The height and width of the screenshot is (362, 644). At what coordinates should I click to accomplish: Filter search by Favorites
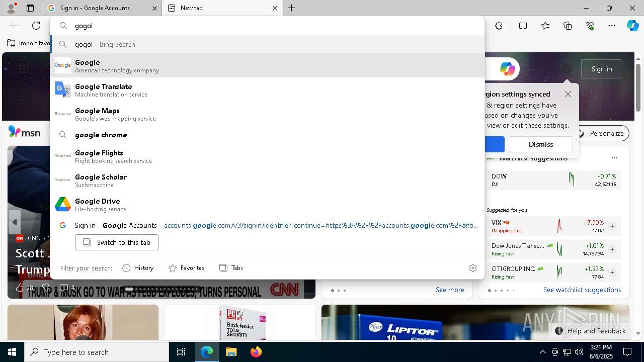click(x=186, y=268)
